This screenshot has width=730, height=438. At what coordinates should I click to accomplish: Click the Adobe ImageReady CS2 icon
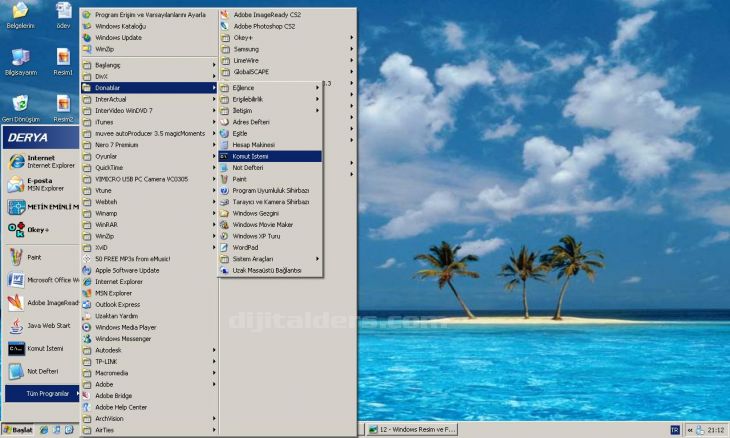(x=225, y=14)
